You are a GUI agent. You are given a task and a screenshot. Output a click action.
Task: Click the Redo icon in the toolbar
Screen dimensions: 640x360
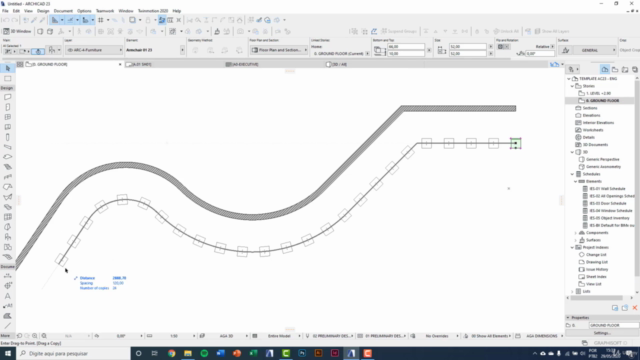click(15, 20)
